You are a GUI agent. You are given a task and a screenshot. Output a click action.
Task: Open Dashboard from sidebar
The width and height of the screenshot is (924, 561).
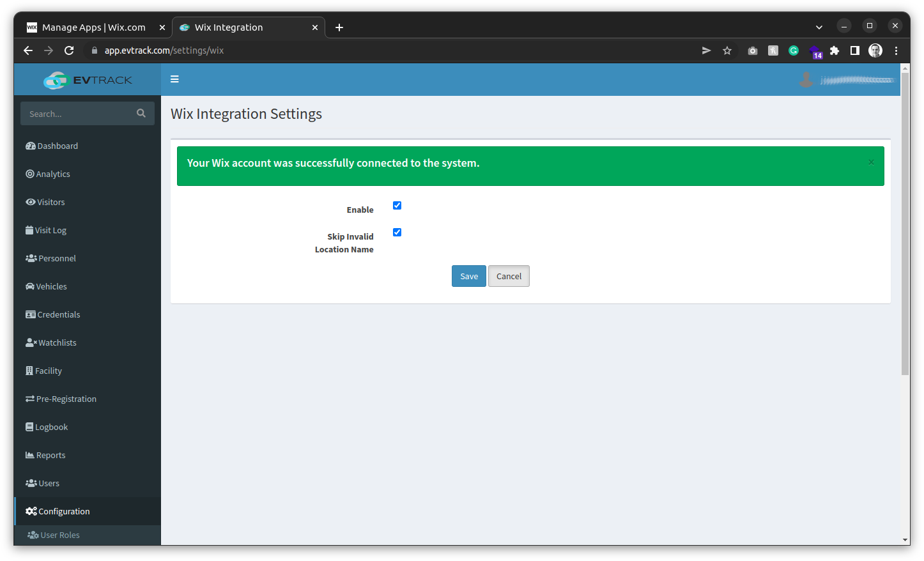tap(88, 146)
